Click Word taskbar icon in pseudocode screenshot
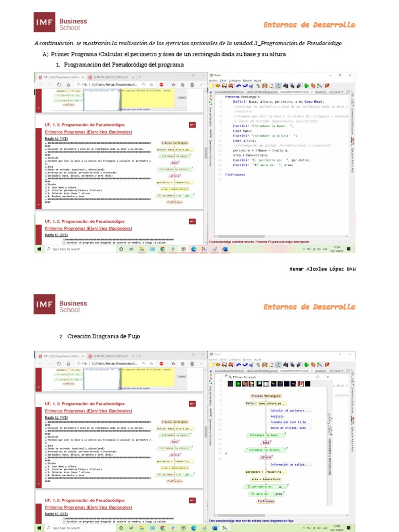Image resolution: width=399 pixels, height=532 pixels. [x=224, y=249]
